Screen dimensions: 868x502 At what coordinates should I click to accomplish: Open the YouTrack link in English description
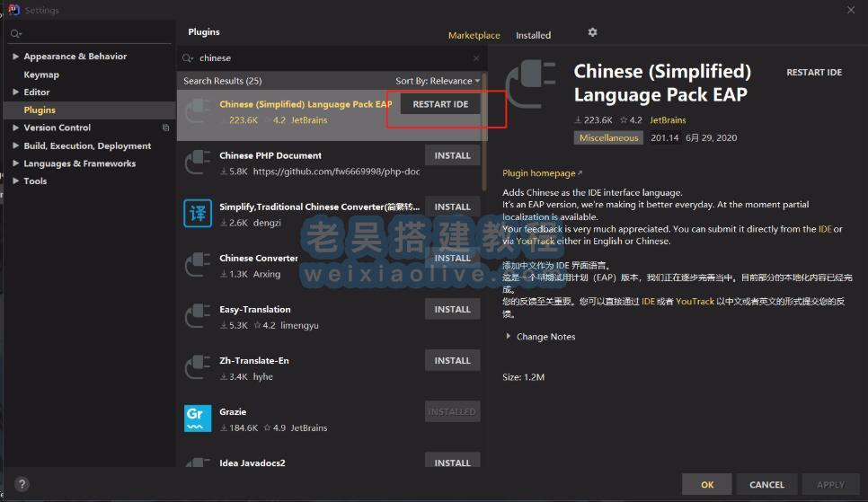pos(535,241)
